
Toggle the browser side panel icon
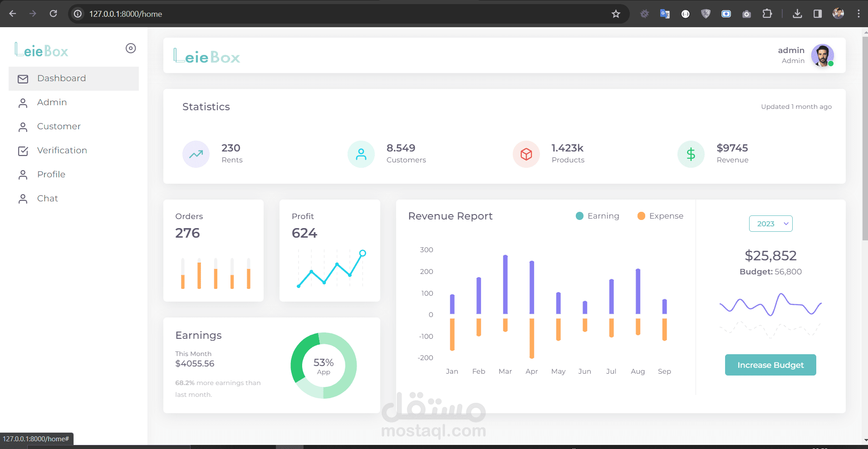click(818, 14)
